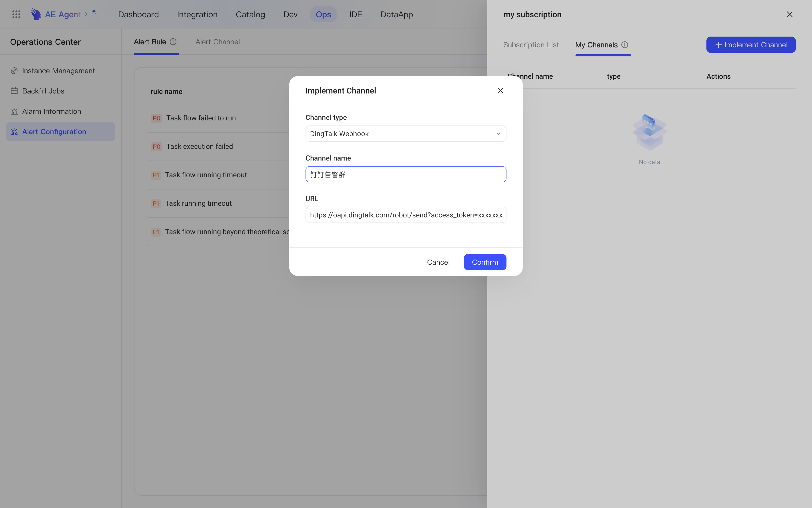Open the IDE menu
The image size is (812, 508).
click(x=356, y=14)
